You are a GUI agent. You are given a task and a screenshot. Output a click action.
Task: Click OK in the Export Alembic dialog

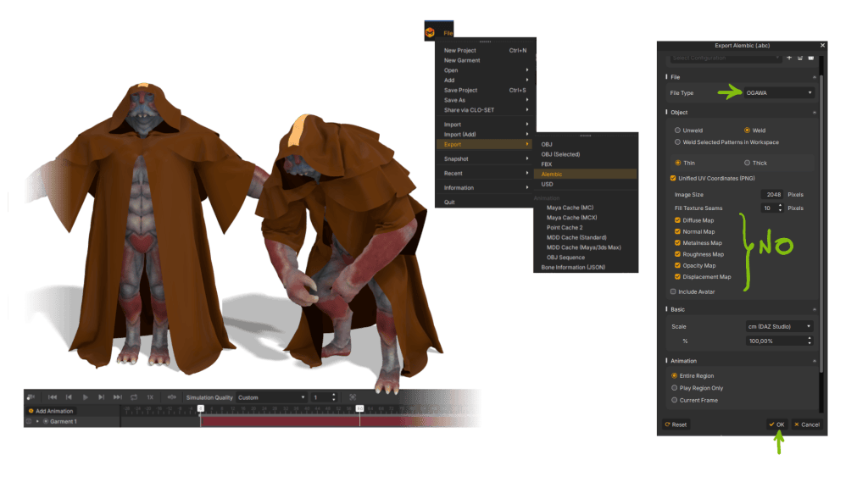pos(777,425)
